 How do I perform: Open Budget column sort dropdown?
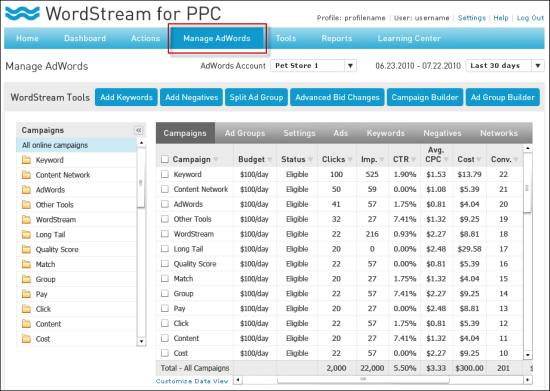(x=270, y=160)
